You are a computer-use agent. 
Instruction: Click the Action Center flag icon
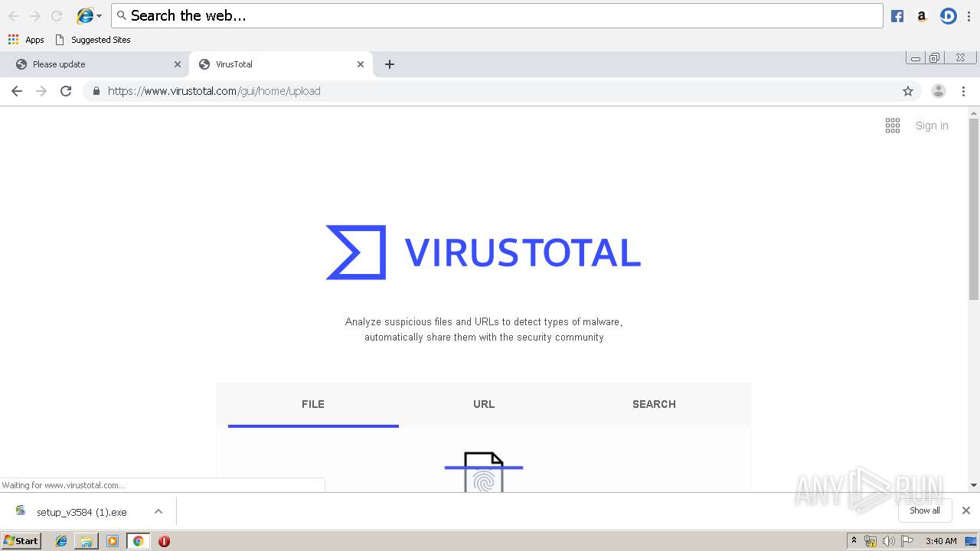click(x=907, y=541)
